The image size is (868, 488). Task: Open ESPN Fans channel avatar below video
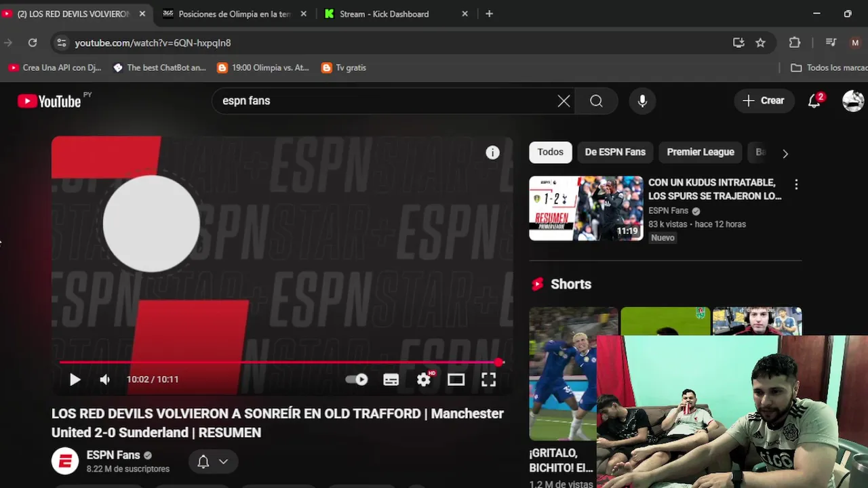tap(65, 462)
